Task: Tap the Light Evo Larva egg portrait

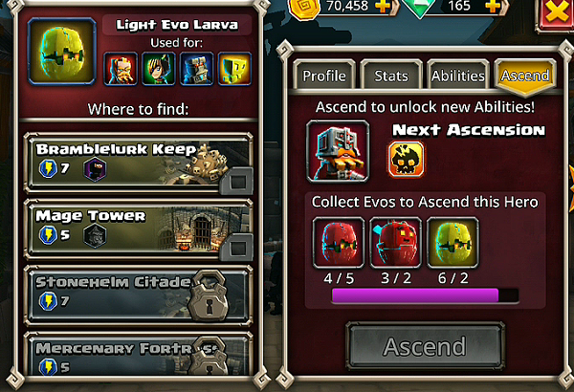Action: pos(62,52)
